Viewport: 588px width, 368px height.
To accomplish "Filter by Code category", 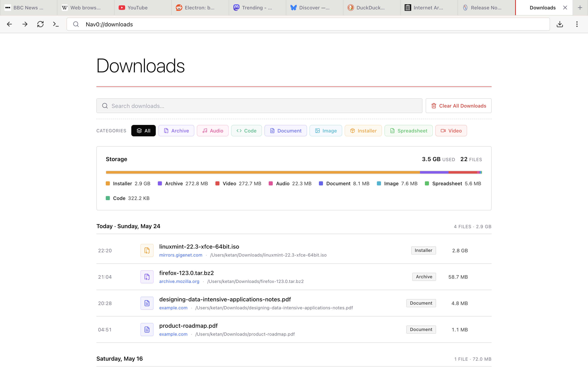I will coord(246,131).
